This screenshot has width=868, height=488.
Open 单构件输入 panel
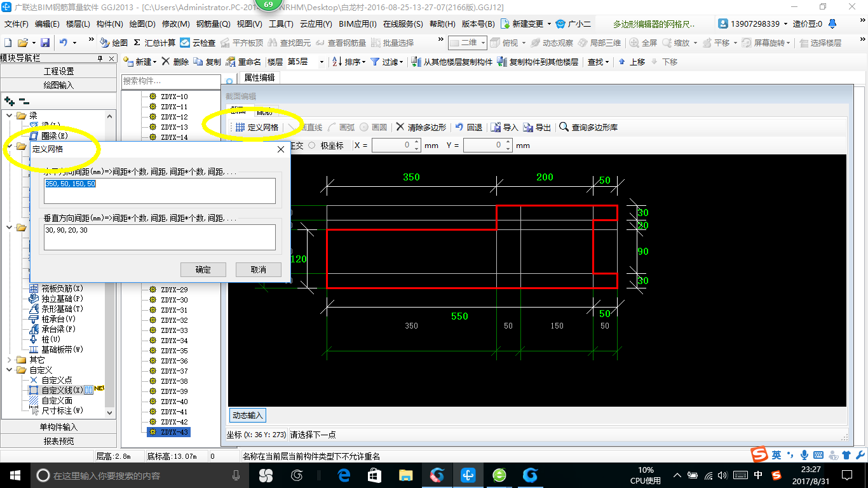[x=58, y=427]
